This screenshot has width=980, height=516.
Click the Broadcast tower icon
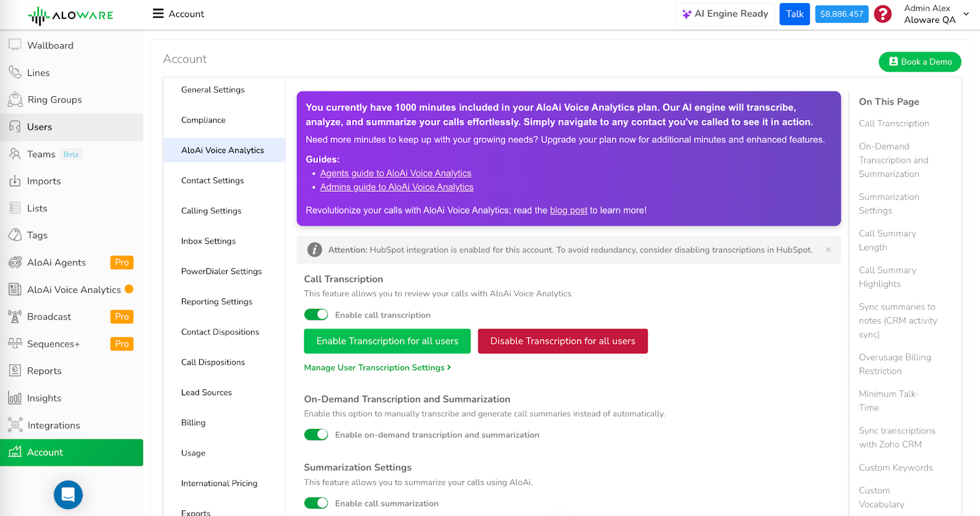click(x=15, y=316)
